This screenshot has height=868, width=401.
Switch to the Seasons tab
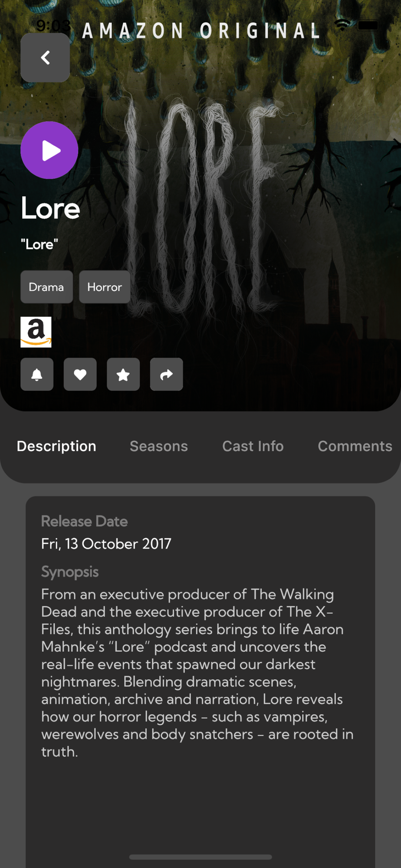(x=159, y=446)
